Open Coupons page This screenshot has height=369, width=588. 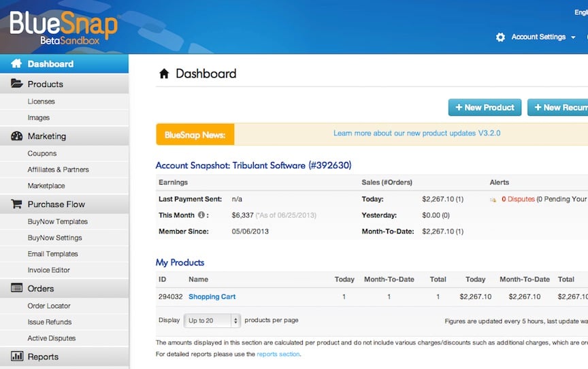(x=42, y=153)
